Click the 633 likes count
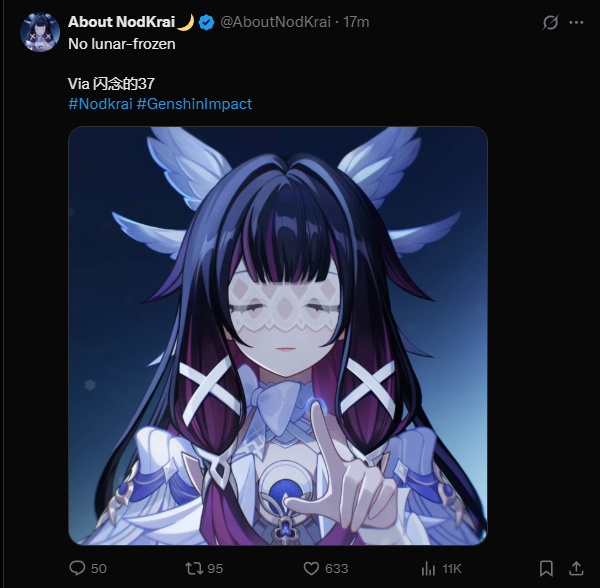Viewport: 600px width, 588px height. click(337, 568)
